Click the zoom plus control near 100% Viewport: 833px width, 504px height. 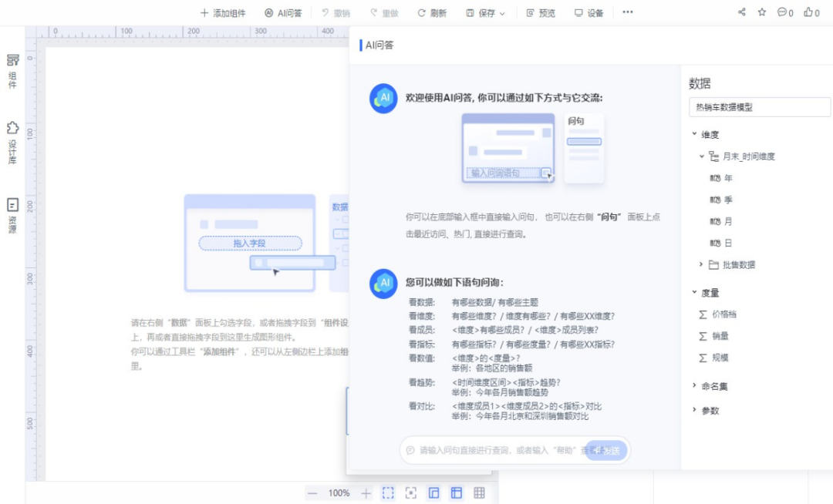point(365,492)
